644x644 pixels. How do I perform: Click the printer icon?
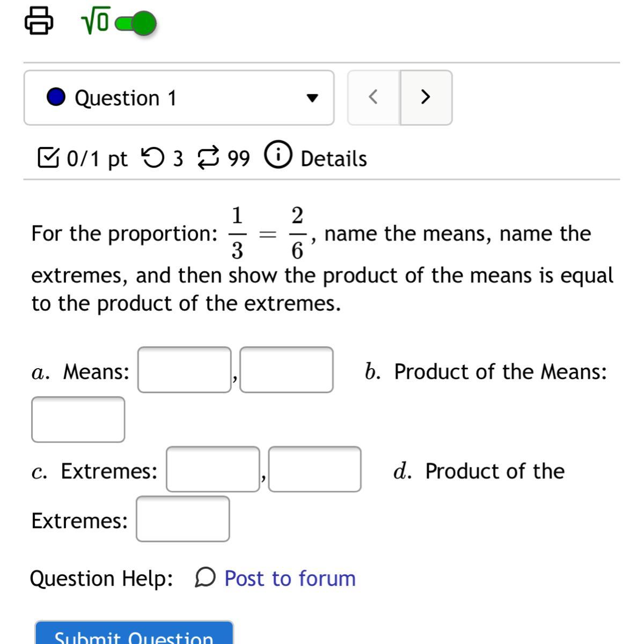click(x=39, y=22)
